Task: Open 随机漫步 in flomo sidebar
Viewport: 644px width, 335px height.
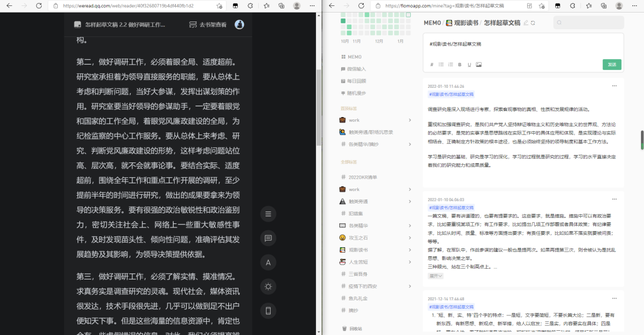Action: (353, 93)
